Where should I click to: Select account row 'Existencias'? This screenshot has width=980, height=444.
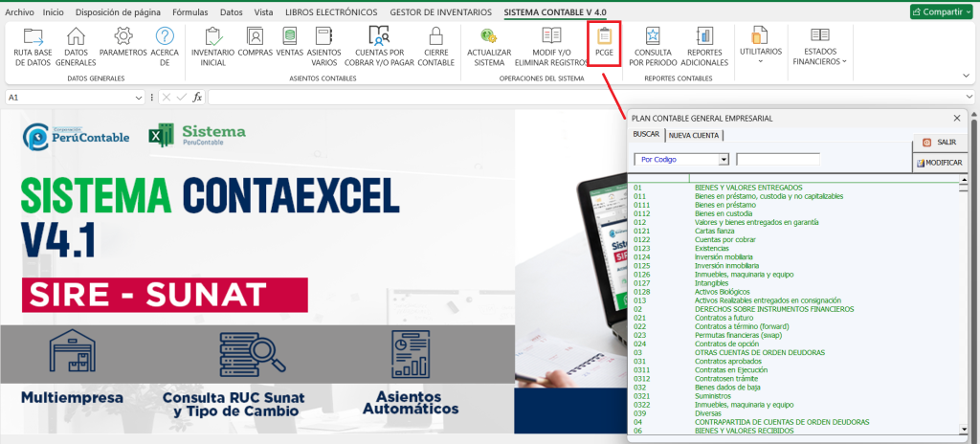pos(793,248)
